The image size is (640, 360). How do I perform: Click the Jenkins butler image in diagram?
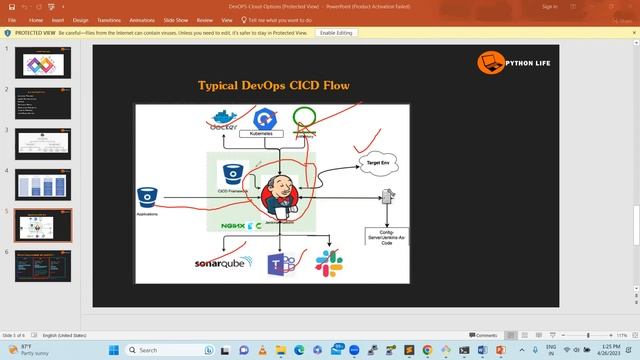pyautogui.click(x=280, y=198)
